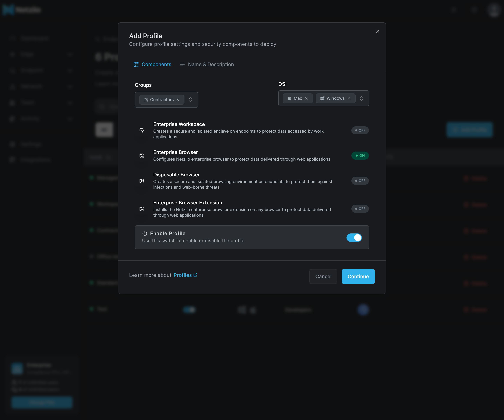Remove the Windows OS tag
Viewport: 504px width, 420px height.
pyautogui.click(x=349, y=98)
